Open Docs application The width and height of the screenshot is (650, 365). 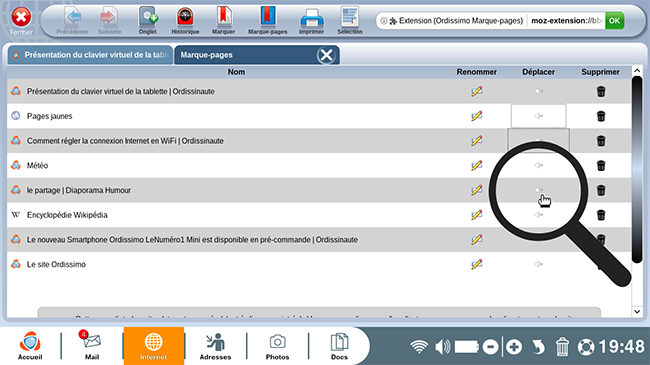pos(339,346)
